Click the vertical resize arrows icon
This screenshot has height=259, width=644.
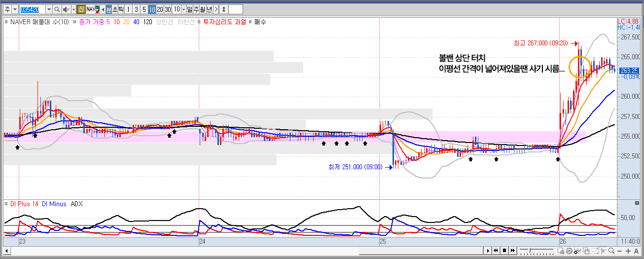(x=223, y=9)
